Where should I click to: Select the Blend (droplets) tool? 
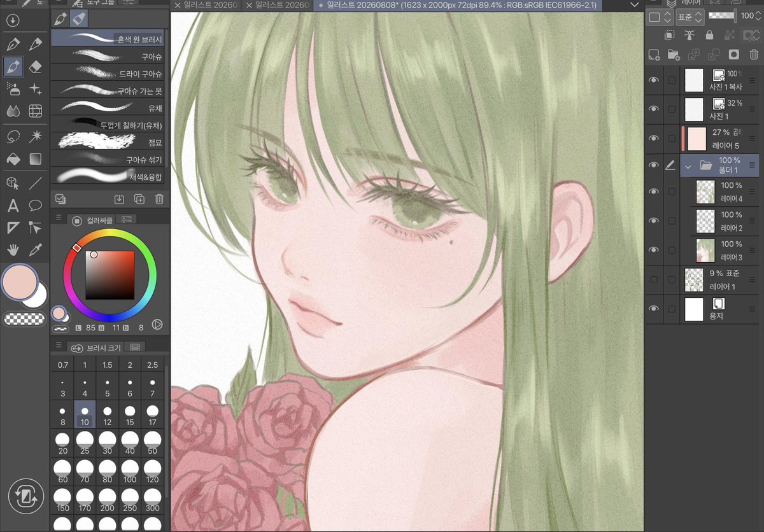coord(13,110)
